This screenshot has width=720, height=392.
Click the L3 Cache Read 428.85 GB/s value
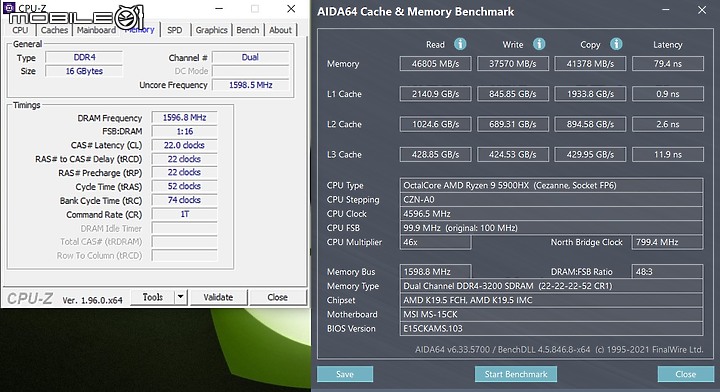(x=435, y=155)
